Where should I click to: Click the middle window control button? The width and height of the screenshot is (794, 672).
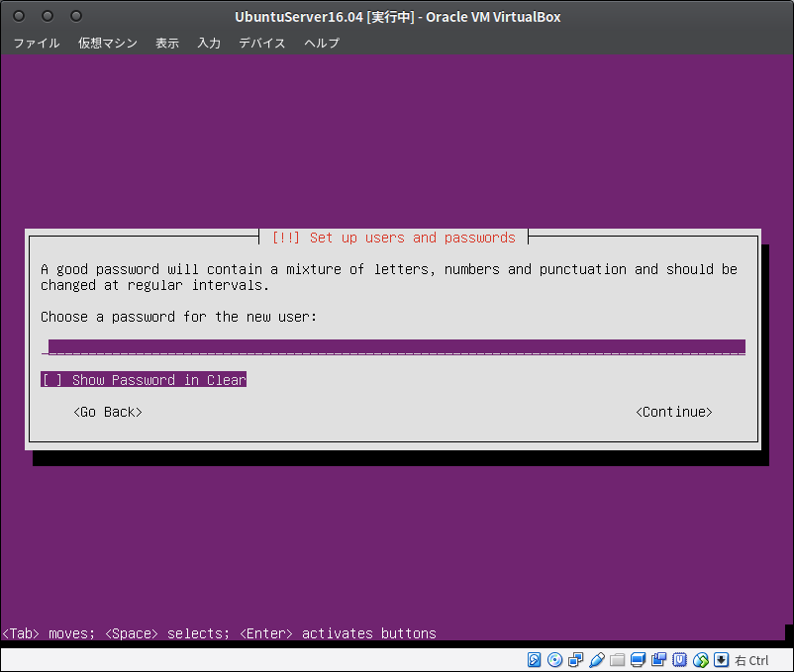point(48,16)
